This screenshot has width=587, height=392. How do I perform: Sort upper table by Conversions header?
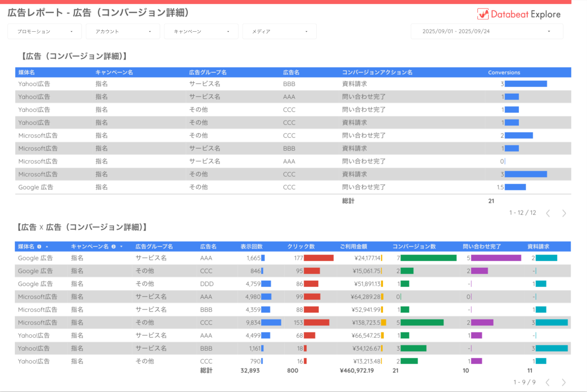tap(504, 72)
